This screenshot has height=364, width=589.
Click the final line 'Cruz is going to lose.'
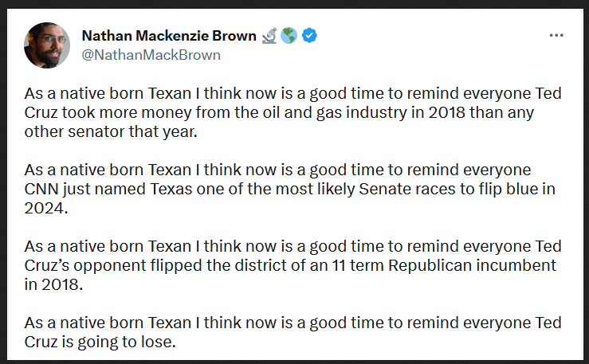pyautogui.click(x=100, y=342)
